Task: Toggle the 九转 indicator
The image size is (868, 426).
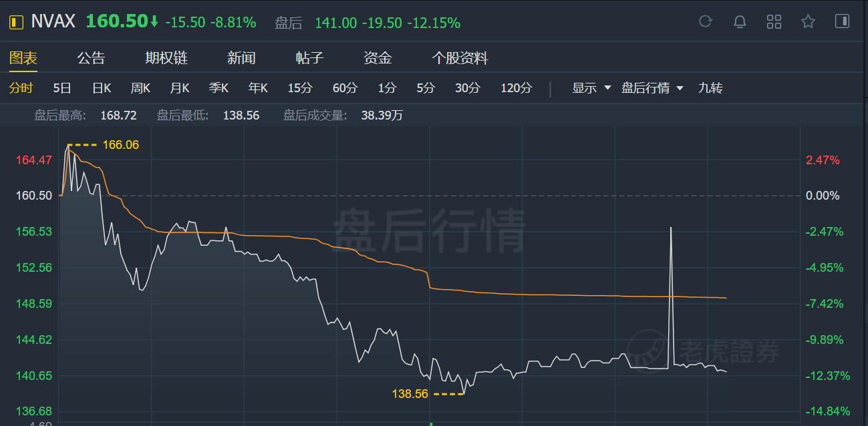Action: pos(710,88)
